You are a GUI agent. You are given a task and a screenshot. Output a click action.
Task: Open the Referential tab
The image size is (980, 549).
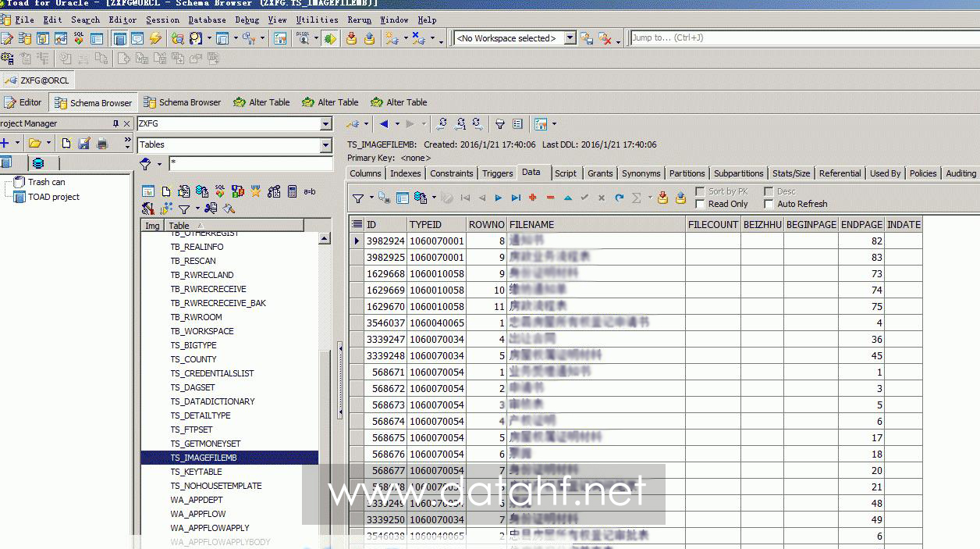tap(840, 173)
